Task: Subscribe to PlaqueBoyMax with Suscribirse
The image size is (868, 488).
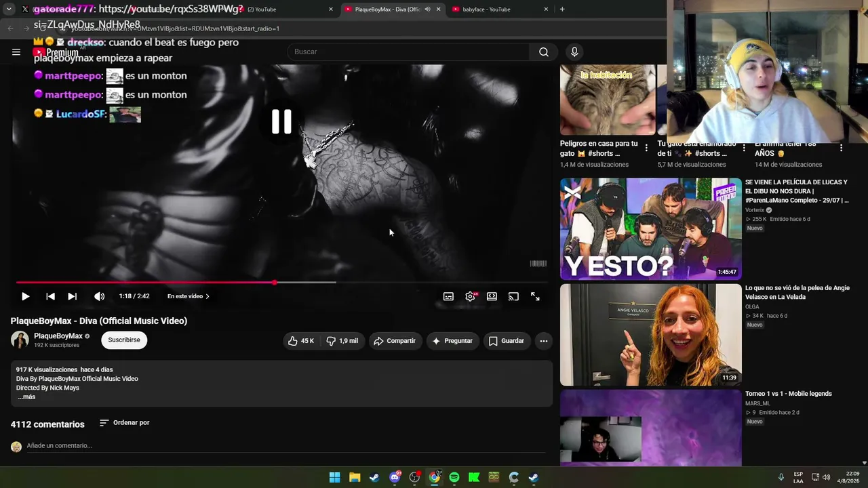Action: [x=124, y=340]
